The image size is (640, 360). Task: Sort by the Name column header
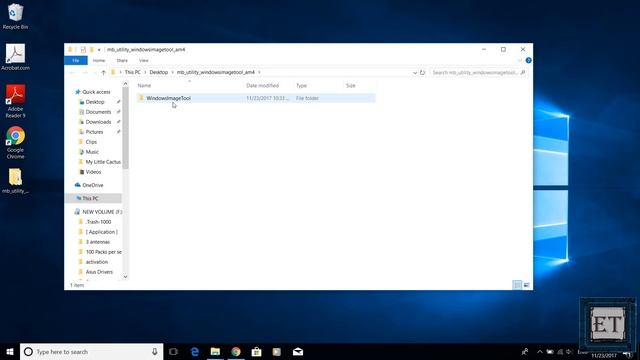pyautogui.click(x=144, y=85)
